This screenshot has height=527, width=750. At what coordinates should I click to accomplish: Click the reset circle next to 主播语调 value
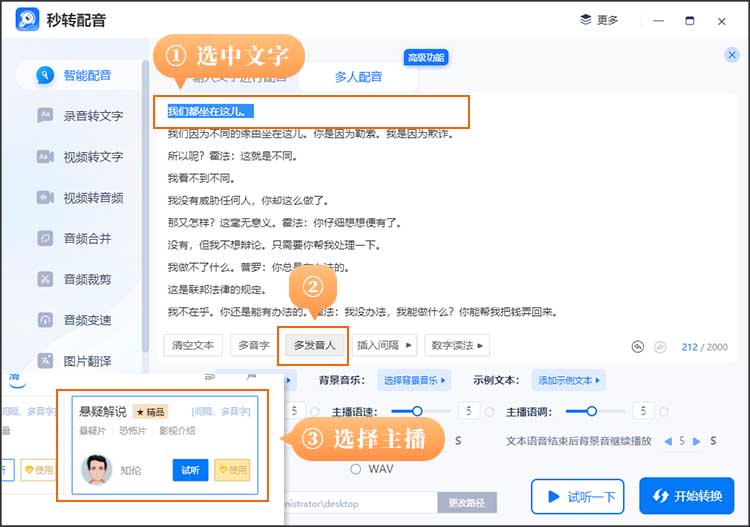(x=664, y=412)
